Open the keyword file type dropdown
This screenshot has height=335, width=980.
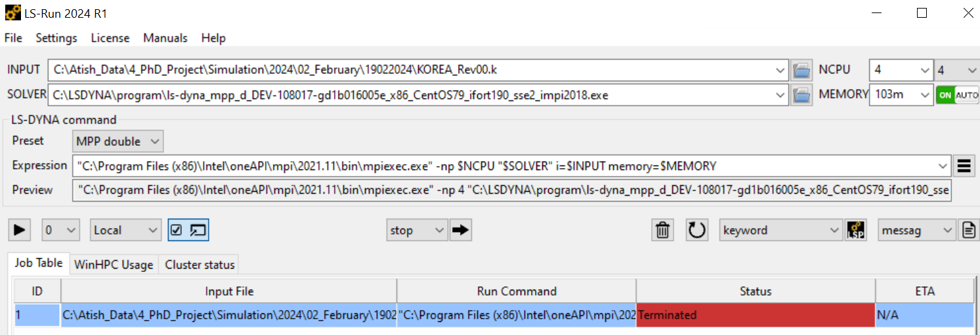(780, 230)
